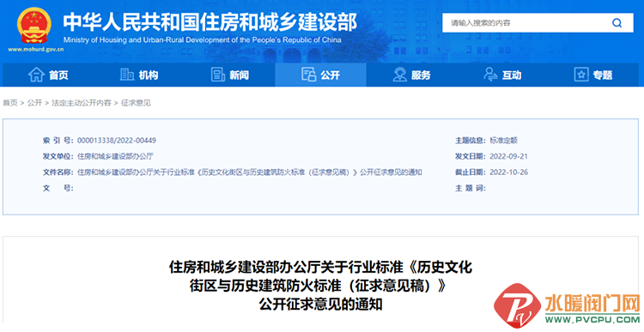
Task: Click the 主题信息 field label
Action: click(x=471, y=141)
